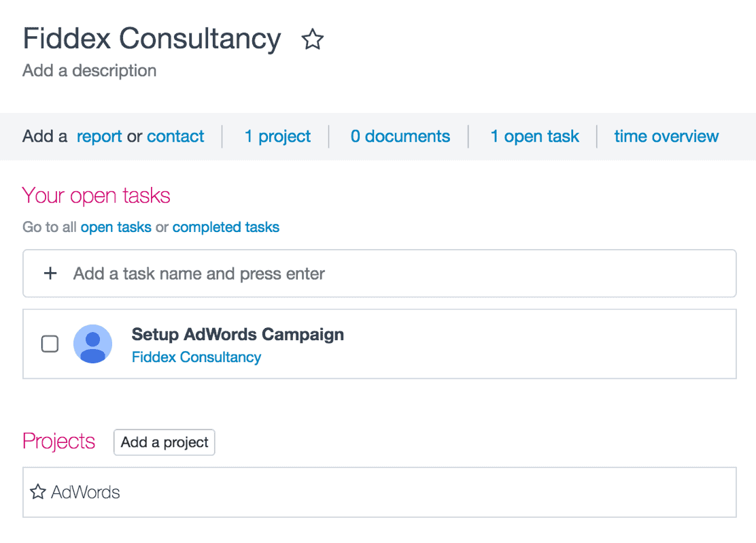The image size is (756, 543).
Task: Add a report via the report link
Action: coord(99,137)
